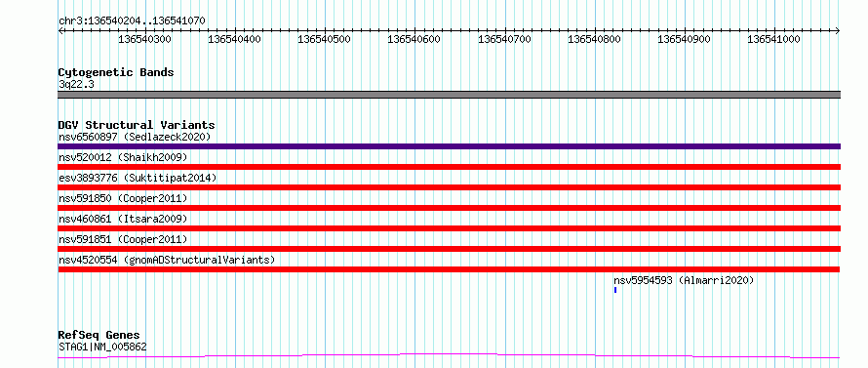Open the Cytogenetic Bands track title
The image size is (868, 368).
[x=116, y=72]
